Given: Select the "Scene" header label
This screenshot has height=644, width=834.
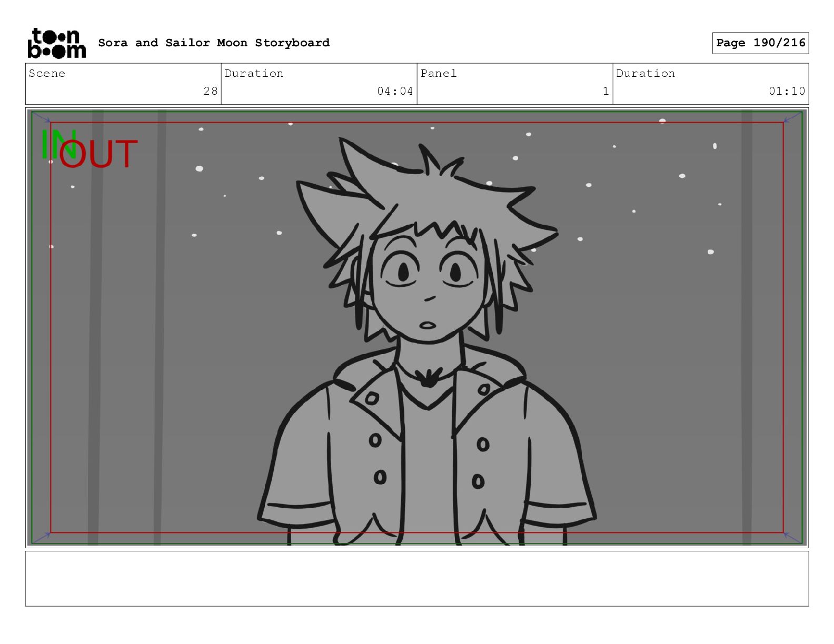Looking at the screenshot, I should click(47, 74).
